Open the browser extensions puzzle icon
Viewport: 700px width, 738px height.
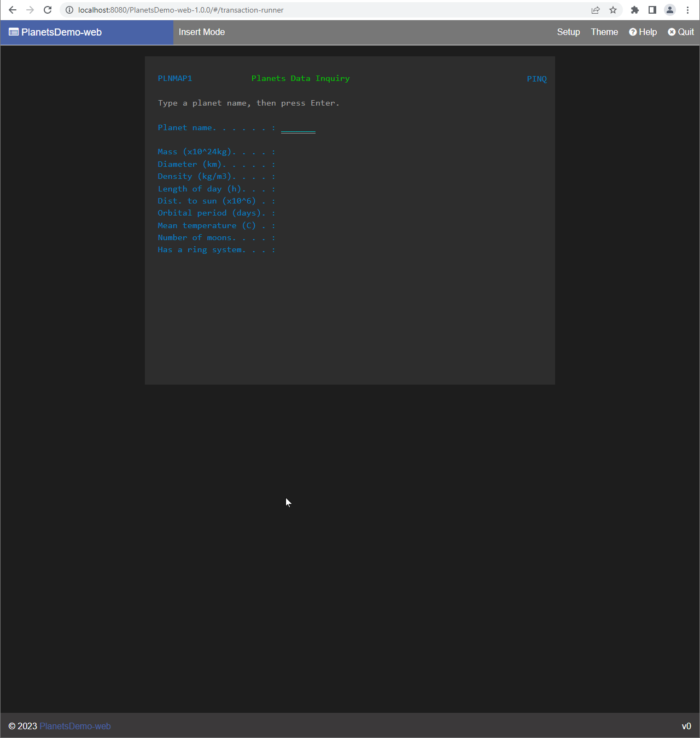635,10
